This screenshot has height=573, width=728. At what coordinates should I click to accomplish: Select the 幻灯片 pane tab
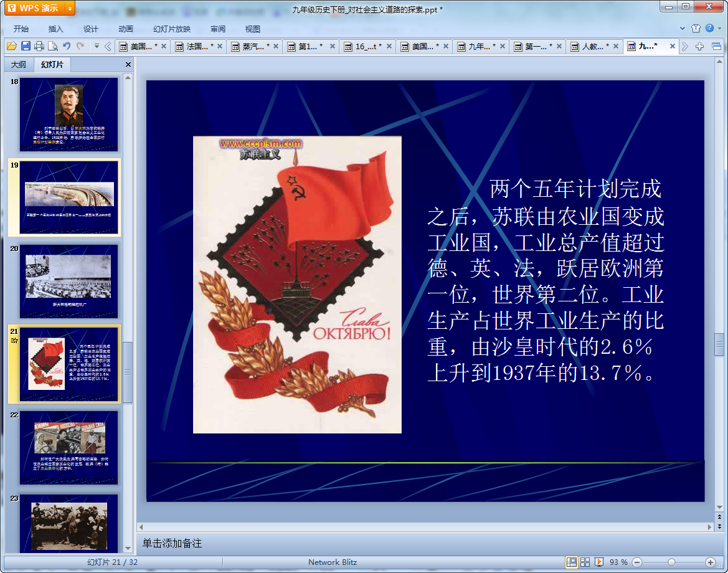(52, 65)
